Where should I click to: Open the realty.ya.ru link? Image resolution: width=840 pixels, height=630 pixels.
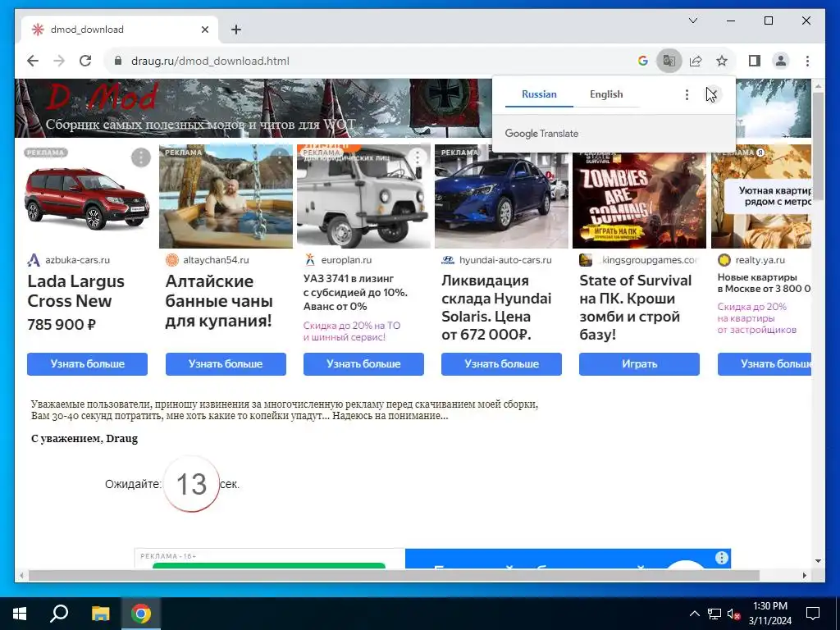click(x=760, y=260)
